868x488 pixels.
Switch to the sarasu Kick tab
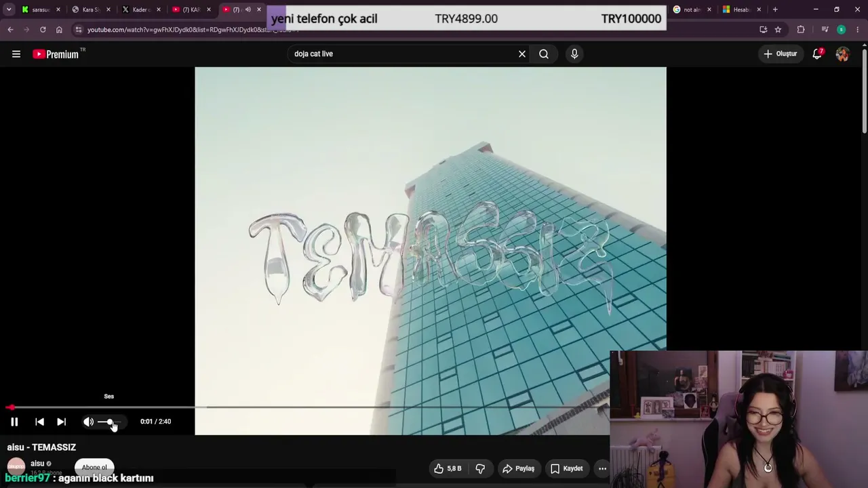pyautogui.click(x=41, y=9)
